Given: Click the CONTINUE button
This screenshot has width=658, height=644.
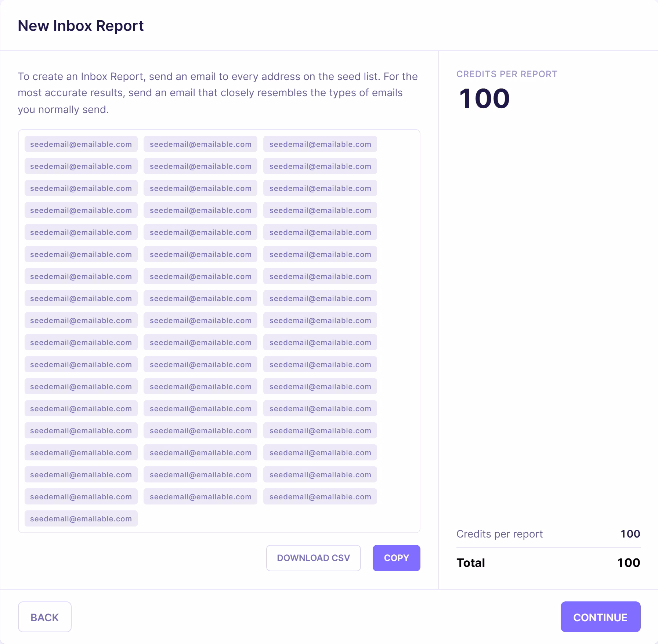Looking at the screenshot, I should click(600, 617).
